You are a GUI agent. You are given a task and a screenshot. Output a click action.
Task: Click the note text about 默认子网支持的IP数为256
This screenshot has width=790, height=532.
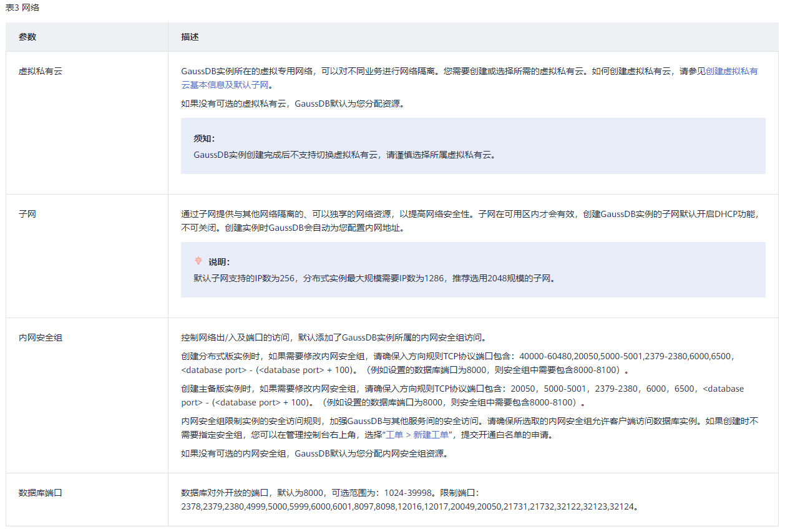pyautogui.click(x=374, y=278)
